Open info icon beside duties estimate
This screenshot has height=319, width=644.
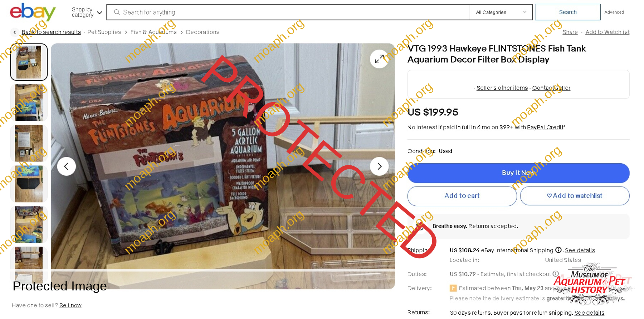[556, 274]
